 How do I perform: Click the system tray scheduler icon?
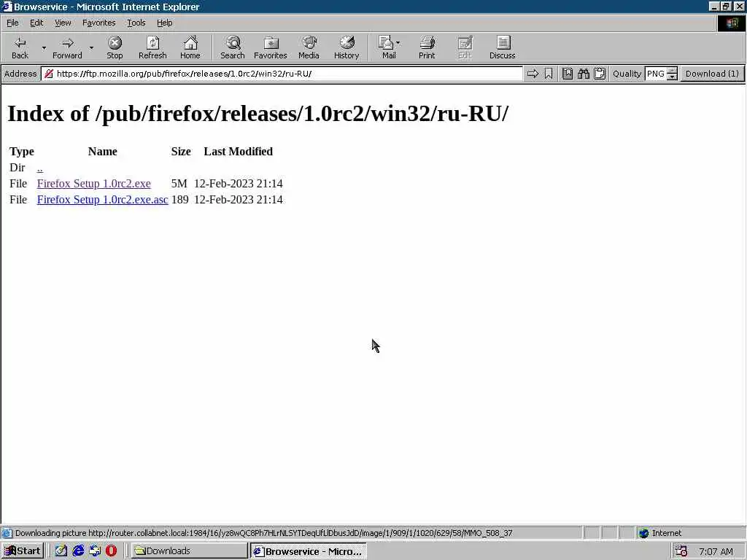pyautogui.click(x=681, y=551)
